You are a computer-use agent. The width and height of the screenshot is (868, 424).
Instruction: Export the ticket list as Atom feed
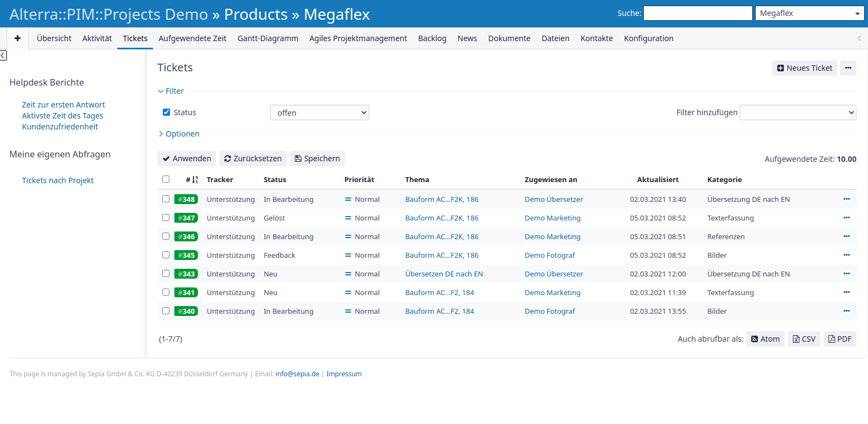(x=765, y=339)
